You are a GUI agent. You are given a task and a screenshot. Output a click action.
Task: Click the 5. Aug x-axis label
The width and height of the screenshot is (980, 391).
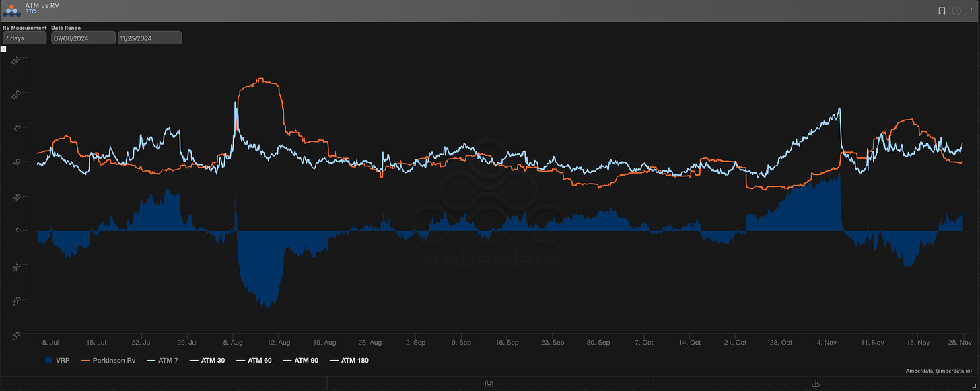pyautogui.click(x=234, y=342)
